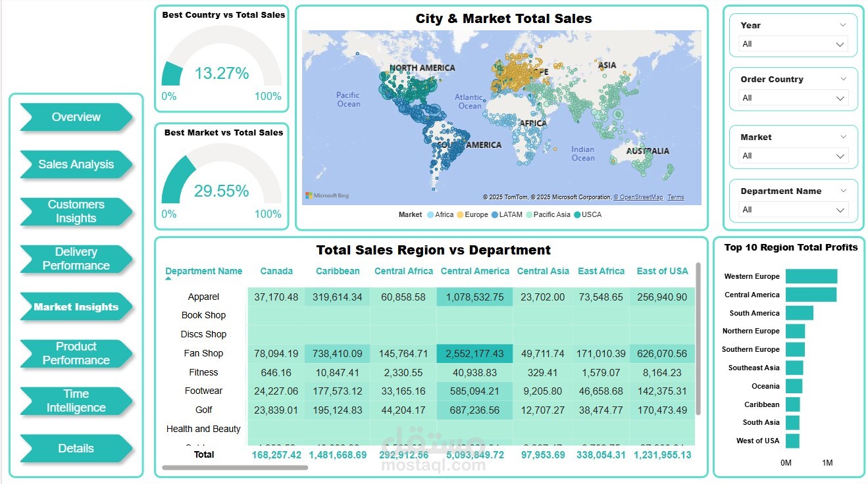Collapse the Market slicer header chevron

(843, 137)
